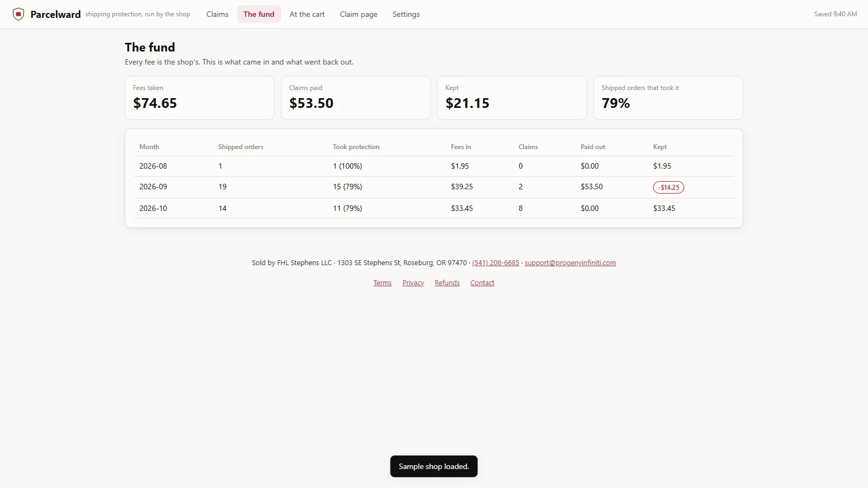Click the Claims paid summary card
This screenshot has height=488, width=868.
(x=356, y=98)
